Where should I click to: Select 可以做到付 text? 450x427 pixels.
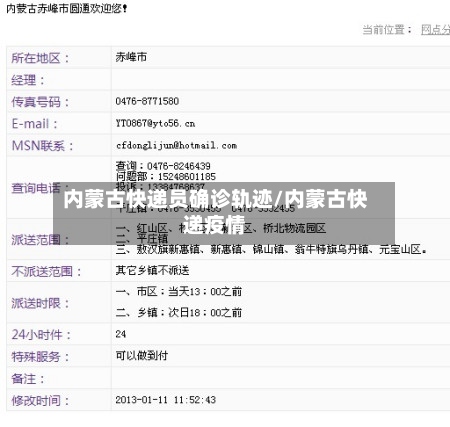tap(142, 355)
